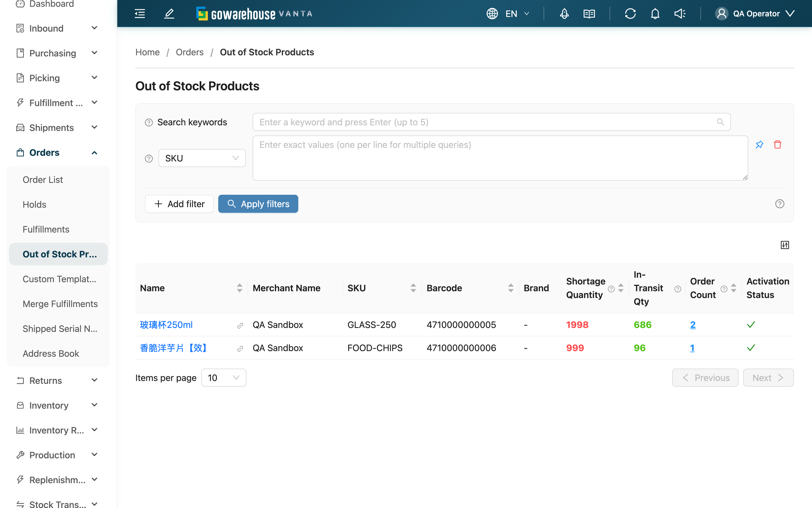Delete the SKU filter with trash icon
Viewport: 812px width, 508px height.
pyautogui.click(x=777, y=144)
